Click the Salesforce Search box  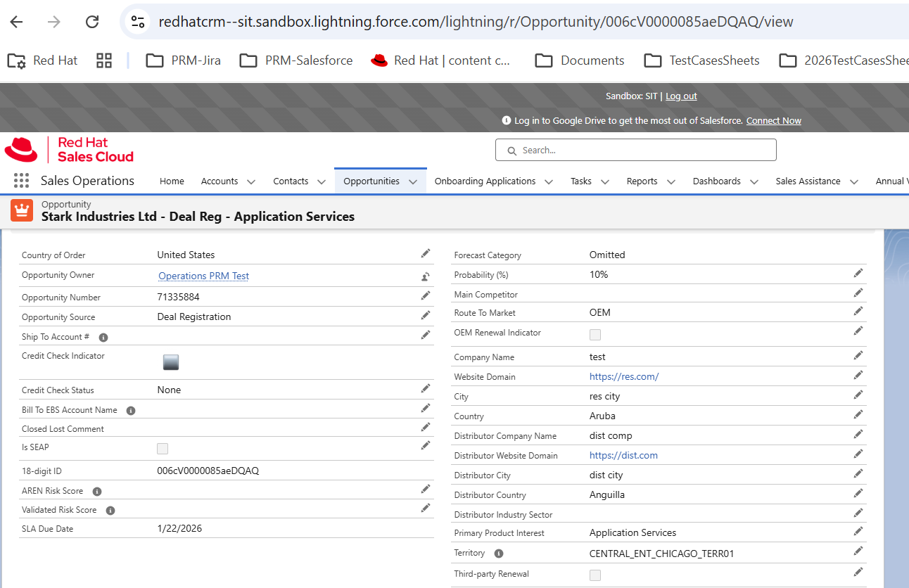click(x=636, y=150)
